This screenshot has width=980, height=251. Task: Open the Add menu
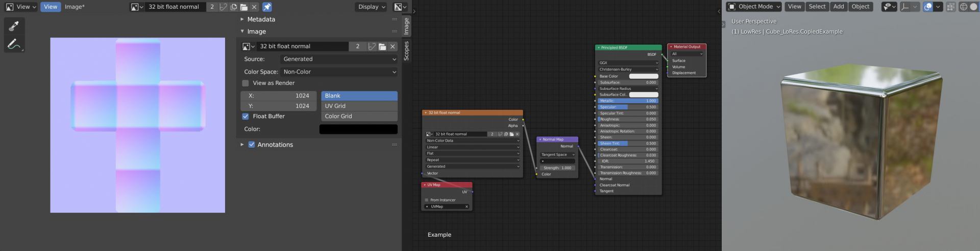pyautogui.click(x=839, y=7)
